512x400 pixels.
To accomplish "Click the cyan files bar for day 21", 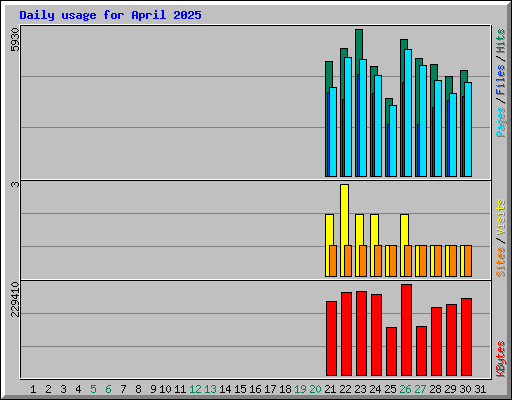I will pos(333,132).
